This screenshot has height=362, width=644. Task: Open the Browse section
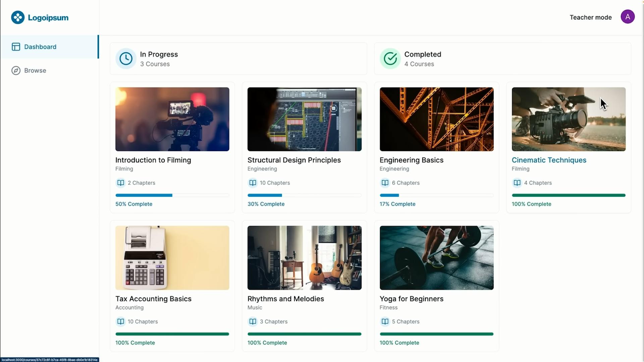tap(35, 70)
